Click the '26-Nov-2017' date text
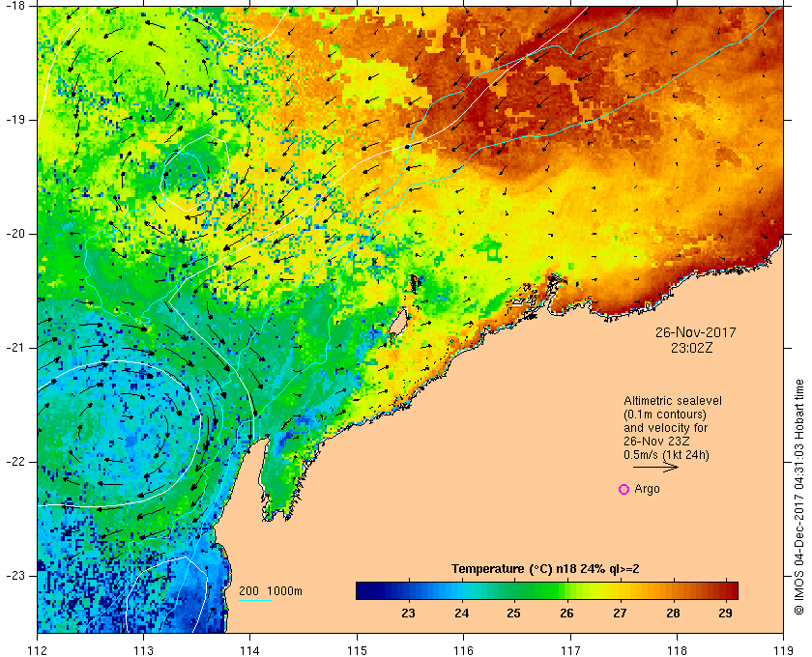This screenshot has height=657, width=812. coord(695,332)
